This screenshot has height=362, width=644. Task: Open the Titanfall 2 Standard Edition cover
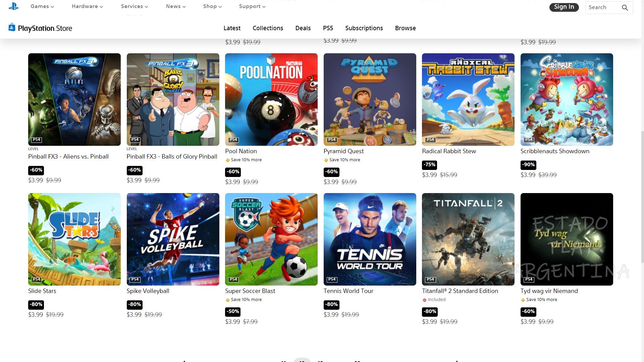point(468,239)
